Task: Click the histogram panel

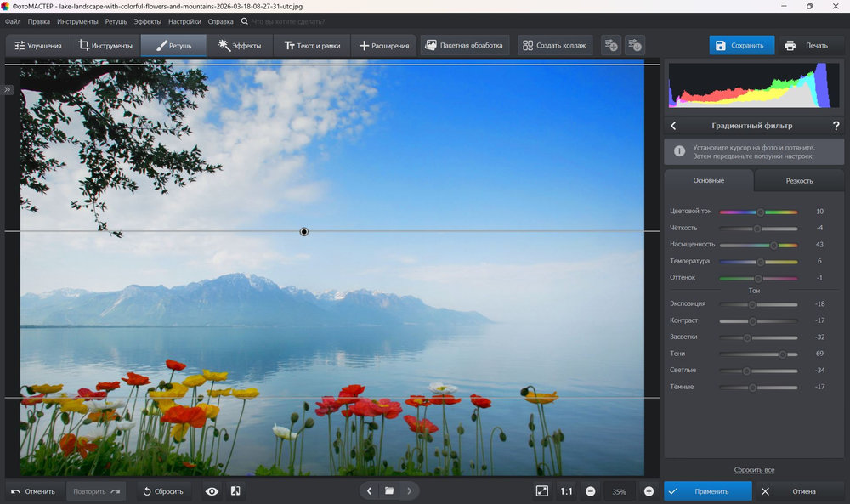Action: click(x=753, y=85)
